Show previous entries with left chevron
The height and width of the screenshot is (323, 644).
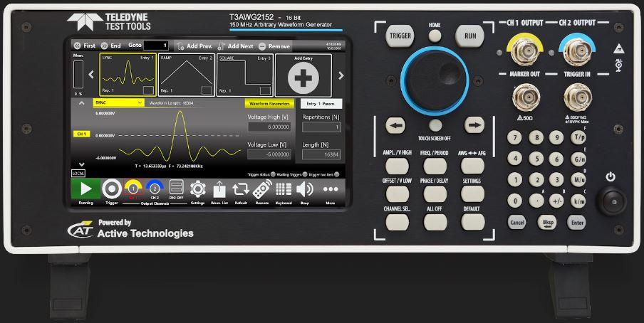tap(92, 75)
